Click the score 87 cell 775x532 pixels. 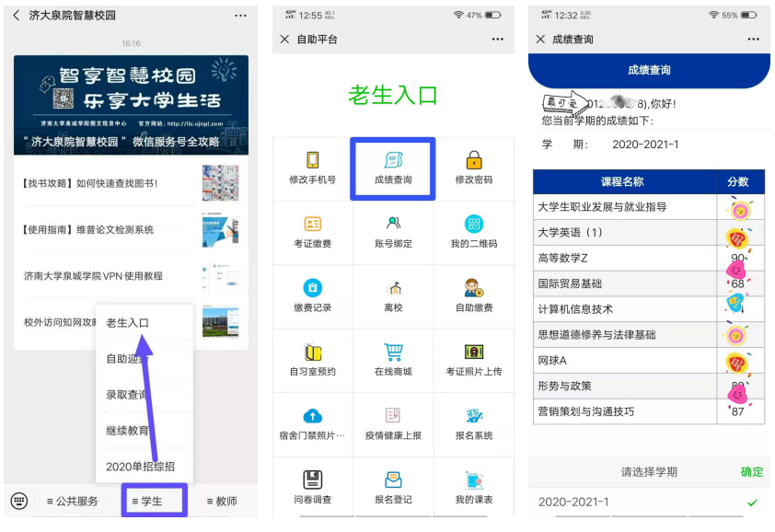pyautogui.click(x=740, y=411)
